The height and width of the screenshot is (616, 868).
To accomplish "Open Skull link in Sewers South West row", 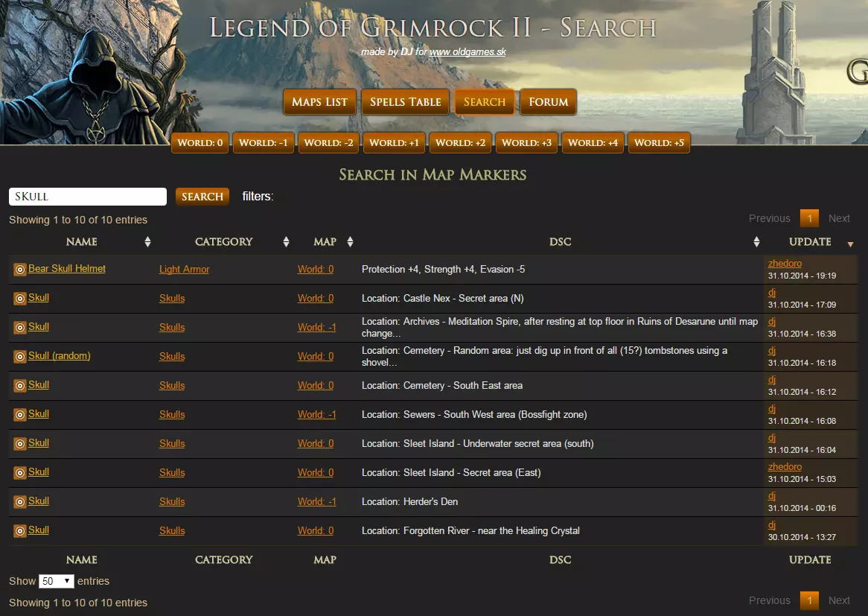I will tap(38, 414).
